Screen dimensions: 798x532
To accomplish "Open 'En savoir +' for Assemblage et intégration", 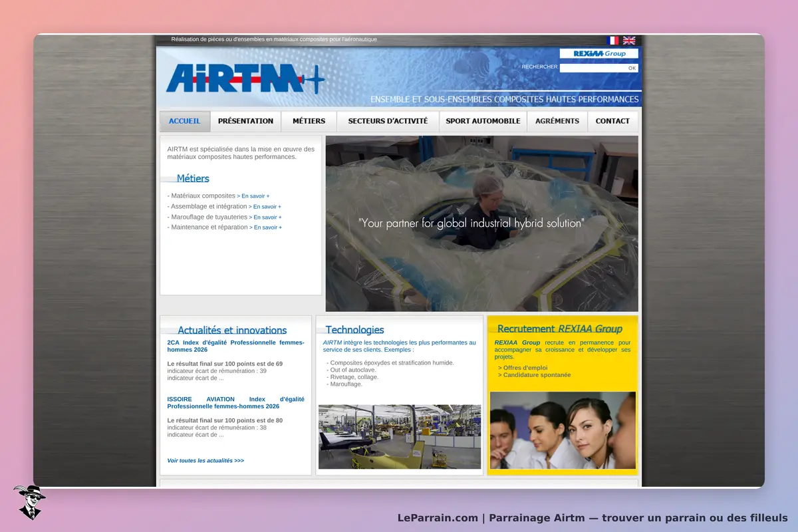I will [x=265, y=207].
